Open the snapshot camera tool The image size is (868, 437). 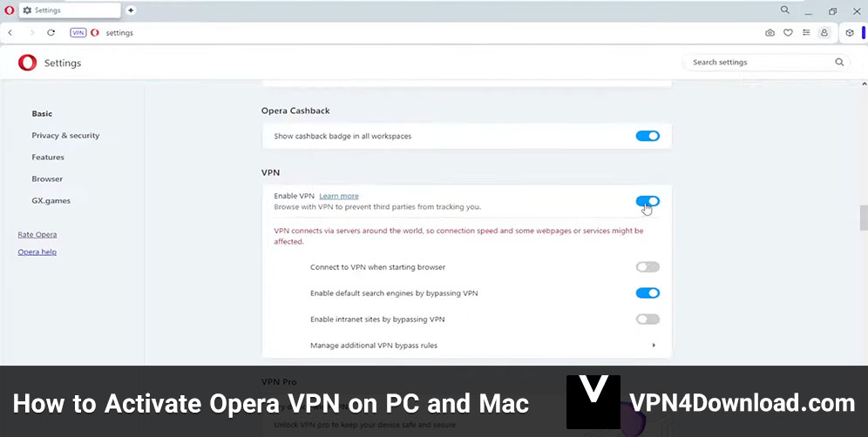[x=770, y=33]
